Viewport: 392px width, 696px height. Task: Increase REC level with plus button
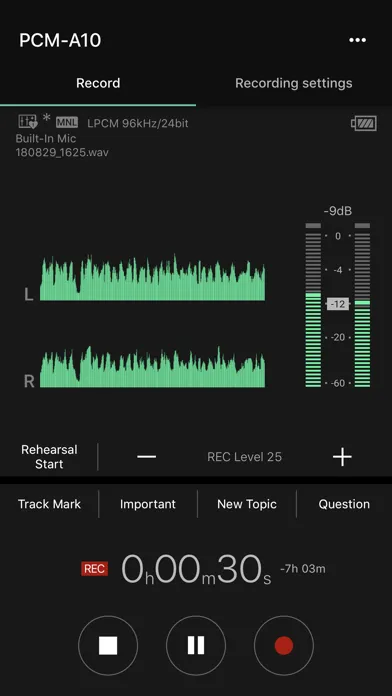point(342,457)
